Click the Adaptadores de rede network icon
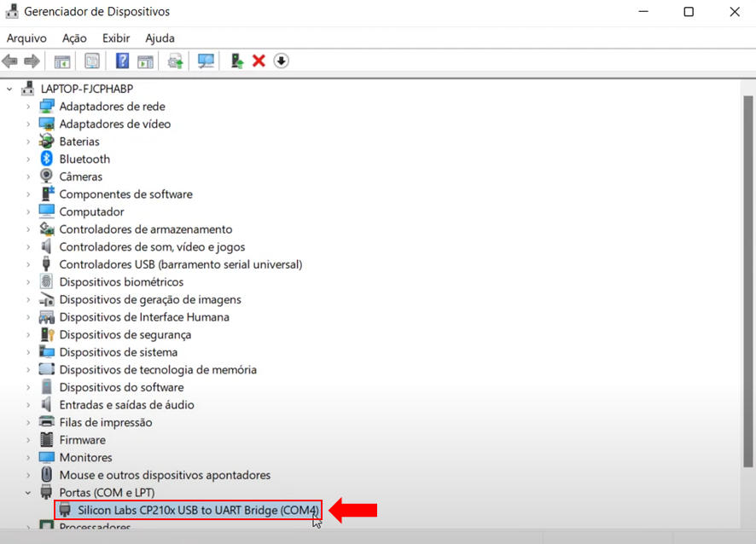 click(46, 106)
